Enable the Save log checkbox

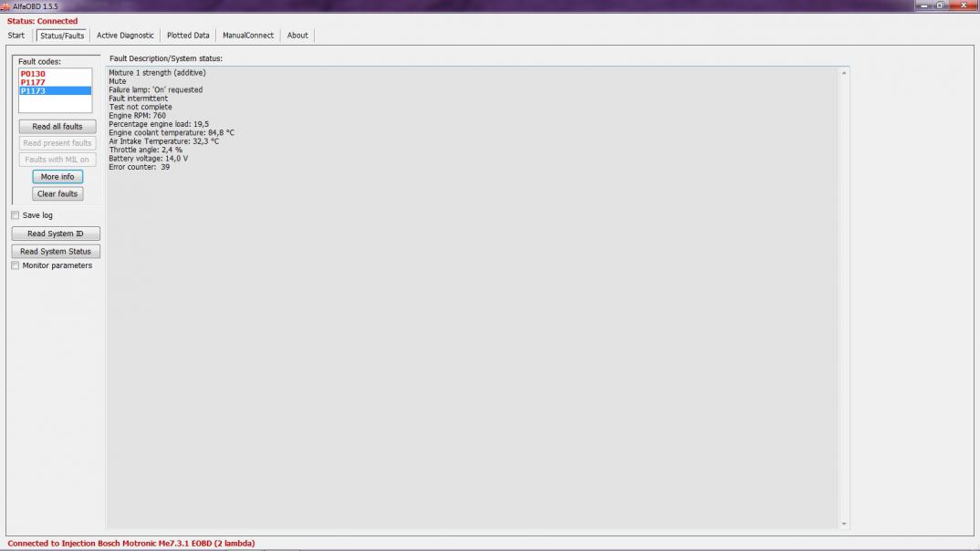pyautogui.click(x=15, y=215)
